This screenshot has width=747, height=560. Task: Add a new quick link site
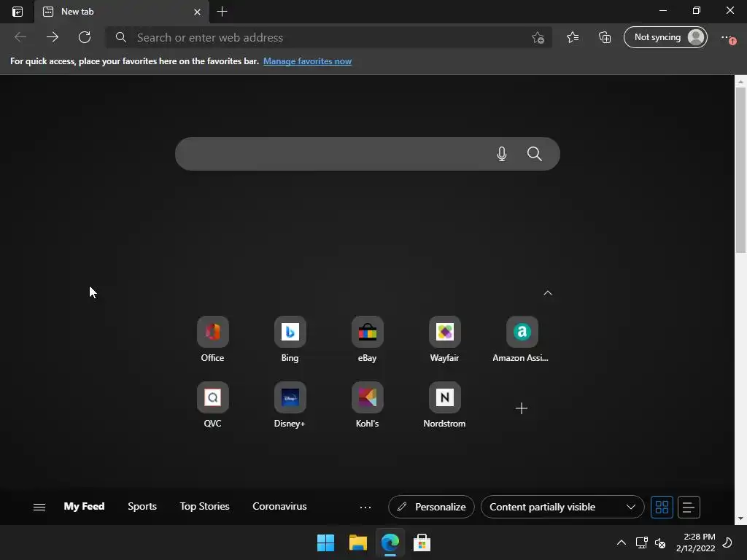pyautogui.click(x=521, y=408)
